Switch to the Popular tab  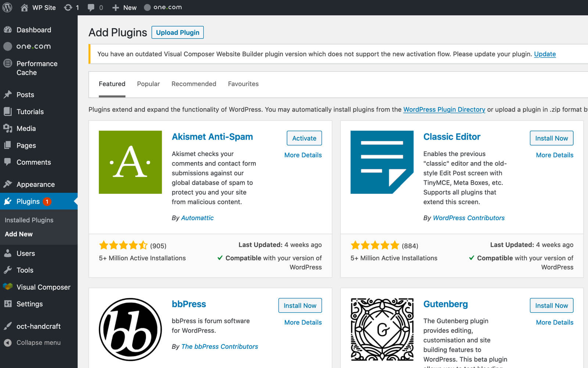tap(148, 84)
